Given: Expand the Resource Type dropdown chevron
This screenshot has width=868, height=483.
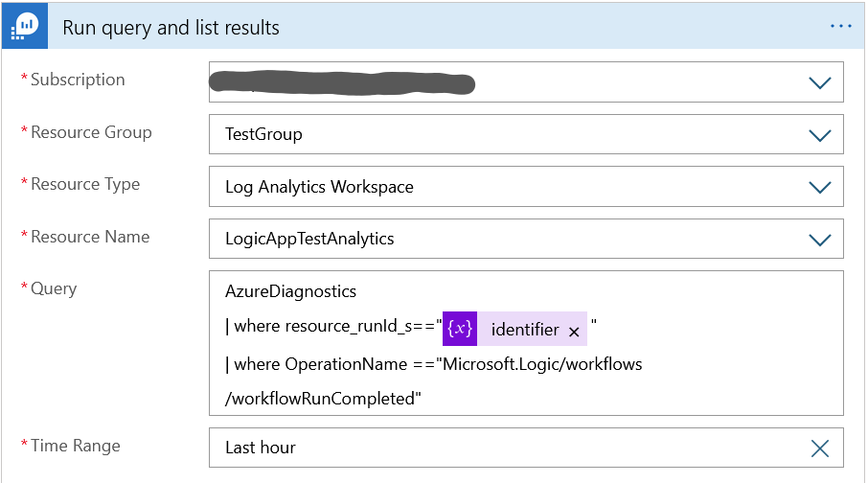Looking at the screenshot, I should coord(820,187).
